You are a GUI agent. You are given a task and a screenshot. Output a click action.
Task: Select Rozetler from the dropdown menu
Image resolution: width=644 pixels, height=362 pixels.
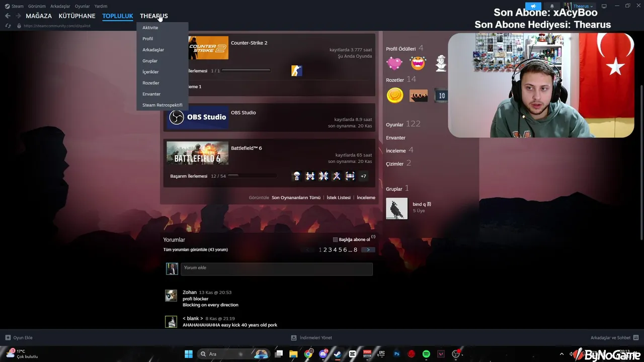pos(150,83)
